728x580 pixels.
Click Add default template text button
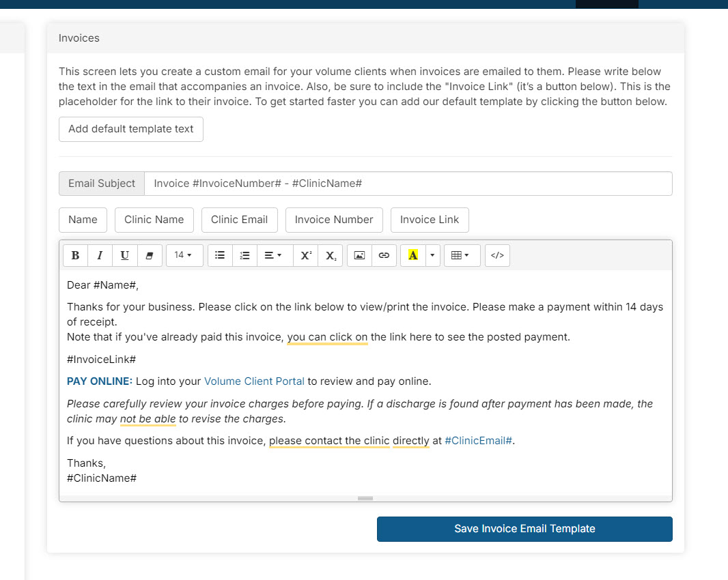pos(131,129)
